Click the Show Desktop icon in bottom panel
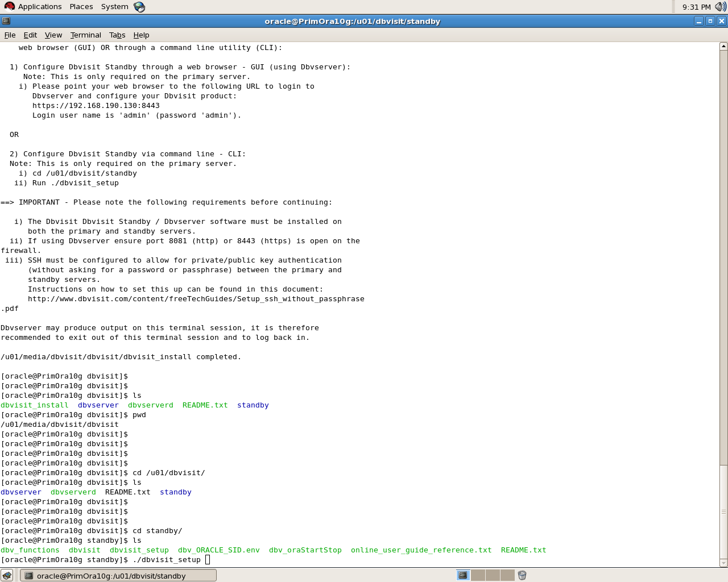This screenshot has height=582, width=728. [x=7, y=575]
